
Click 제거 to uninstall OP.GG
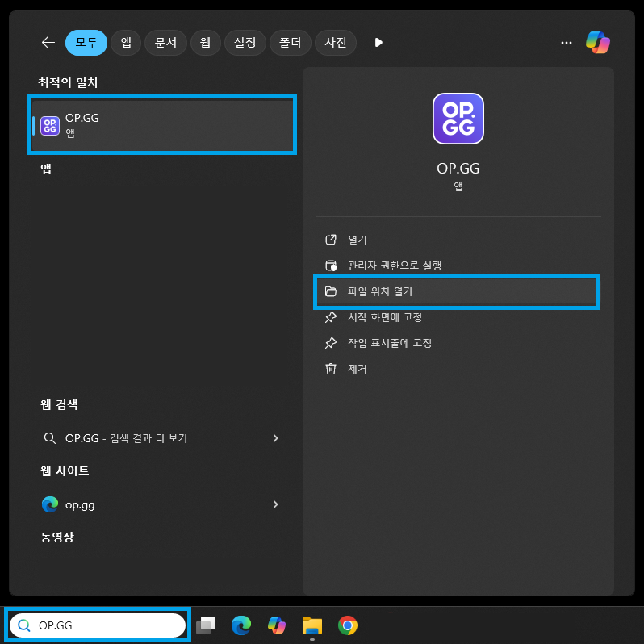click(458, 370)
